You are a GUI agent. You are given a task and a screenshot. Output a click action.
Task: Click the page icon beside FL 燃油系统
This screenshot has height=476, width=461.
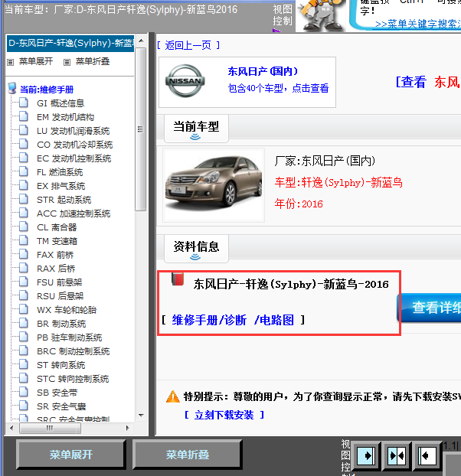24,171
